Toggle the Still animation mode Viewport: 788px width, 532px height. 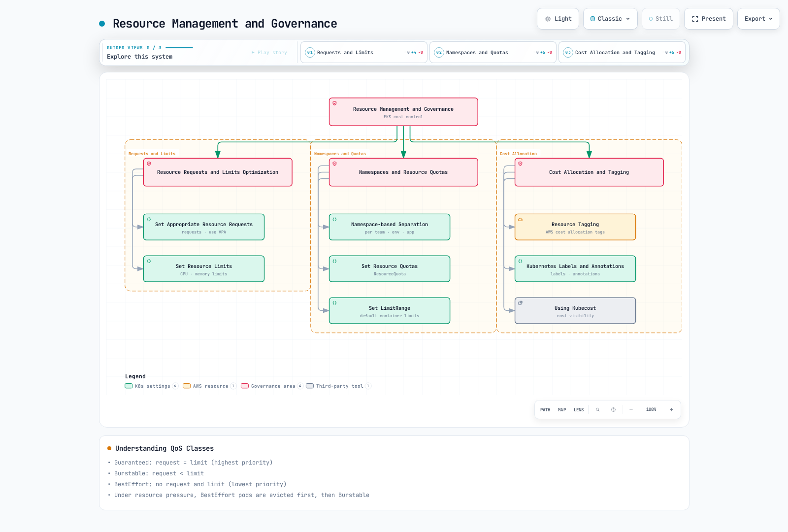(x=661, y=19)
